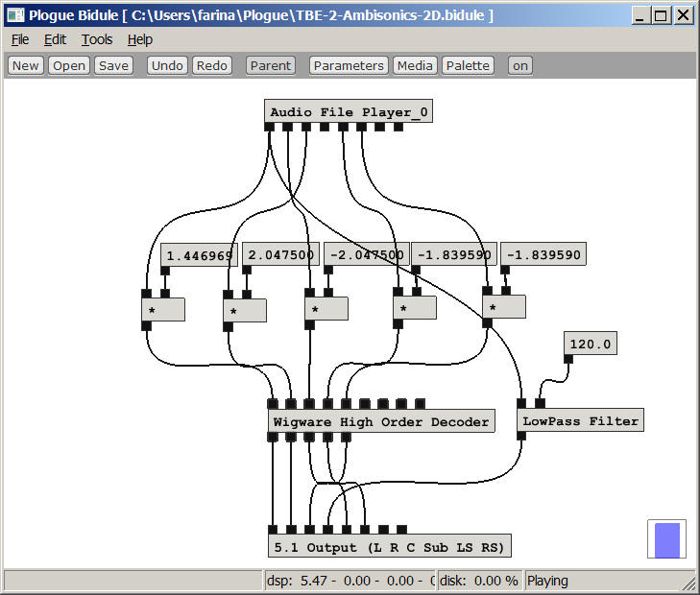Select the 2.047500 constant box
This screenshot has height=595, width=700.
[280, 254]
